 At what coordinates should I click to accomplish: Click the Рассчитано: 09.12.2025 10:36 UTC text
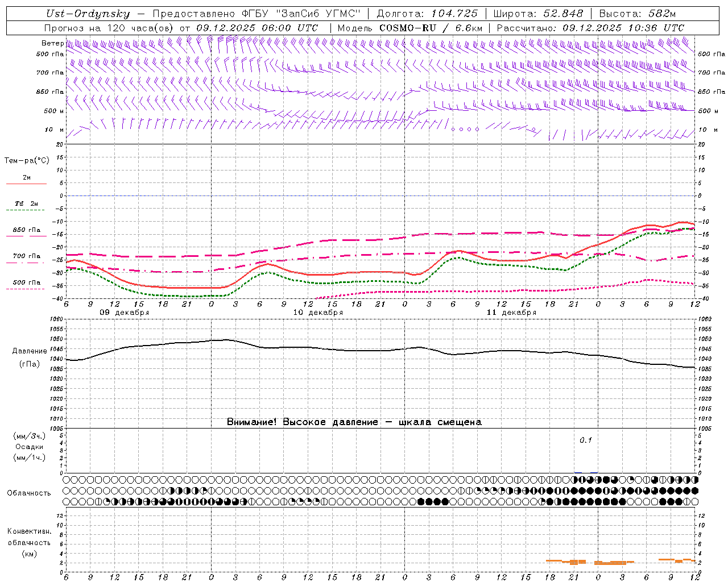click(x=590, y=27)
